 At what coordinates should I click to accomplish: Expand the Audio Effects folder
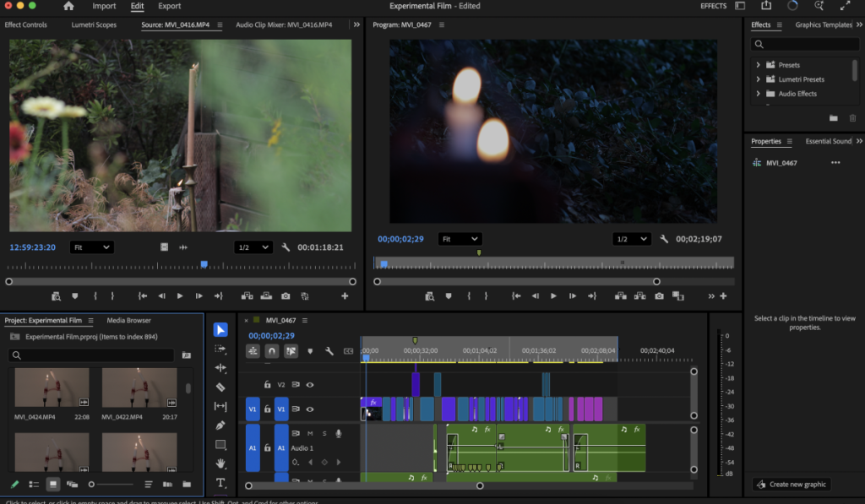tap(758, 94)
